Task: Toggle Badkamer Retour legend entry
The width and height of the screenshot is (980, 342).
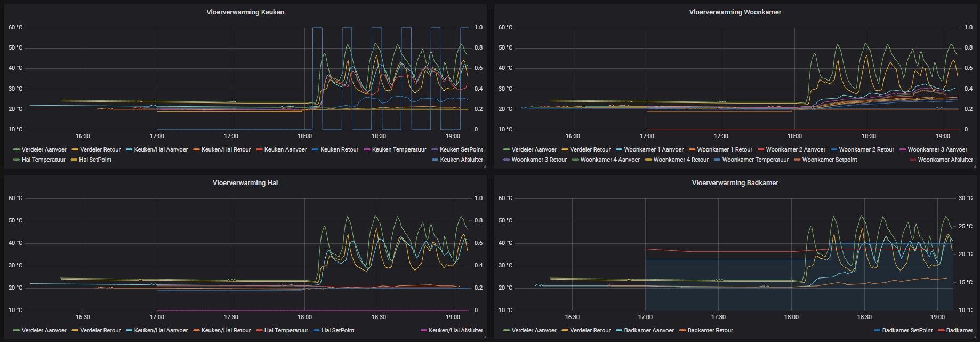Action: 710,331
